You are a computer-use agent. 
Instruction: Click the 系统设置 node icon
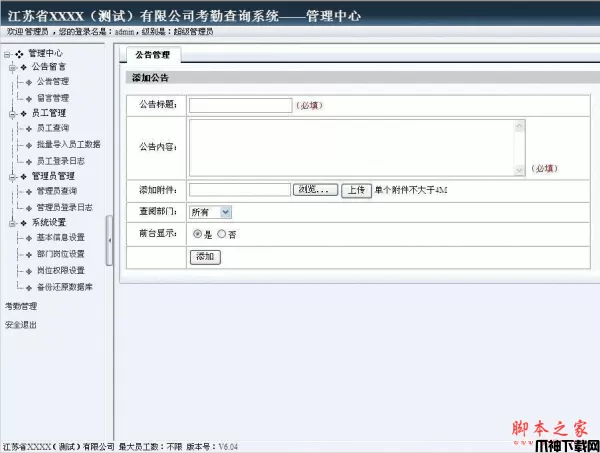coord(24,223)
